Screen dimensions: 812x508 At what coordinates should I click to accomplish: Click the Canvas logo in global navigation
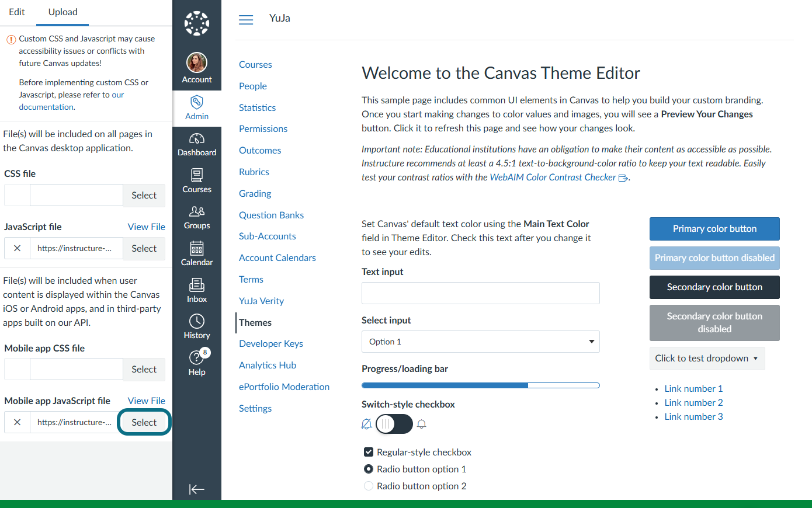197,23
